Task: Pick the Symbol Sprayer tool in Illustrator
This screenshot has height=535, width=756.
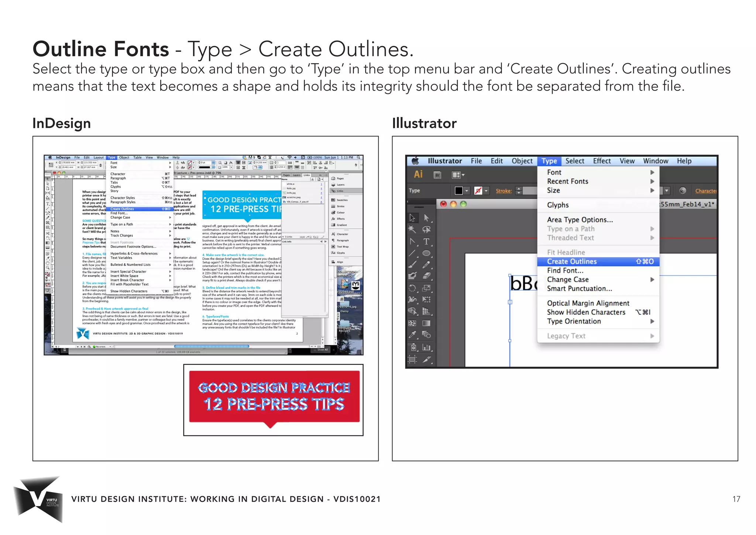Action: pyautogui.click(x=412, y=347)
